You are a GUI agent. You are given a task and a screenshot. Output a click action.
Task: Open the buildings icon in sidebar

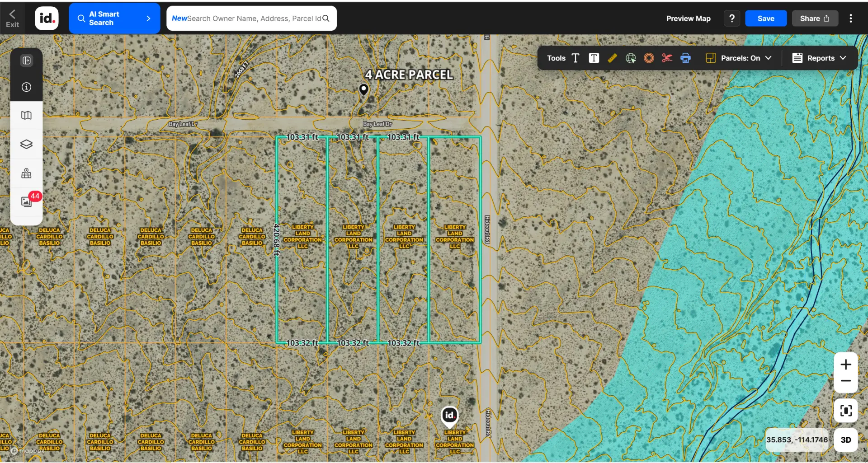pos(27,173)
